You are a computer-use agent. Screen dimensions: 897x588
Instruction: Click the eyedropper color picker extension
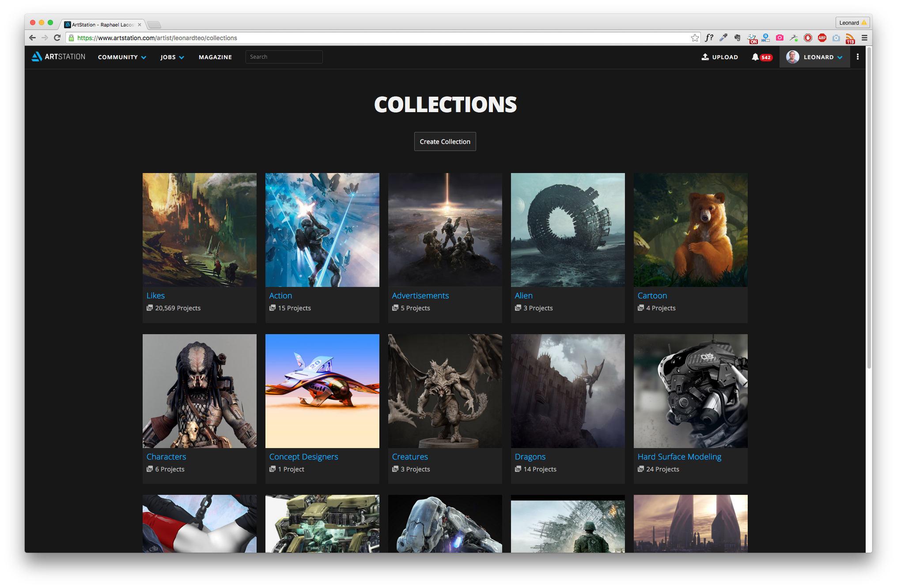pos(723,38)
